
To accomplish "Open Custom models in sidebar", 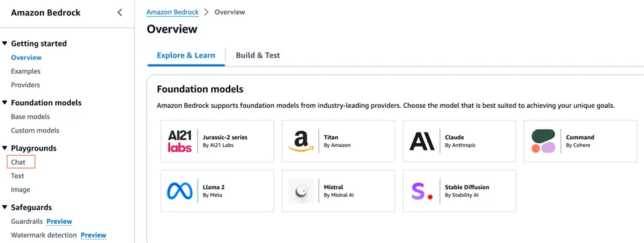I will pos(35,130).
